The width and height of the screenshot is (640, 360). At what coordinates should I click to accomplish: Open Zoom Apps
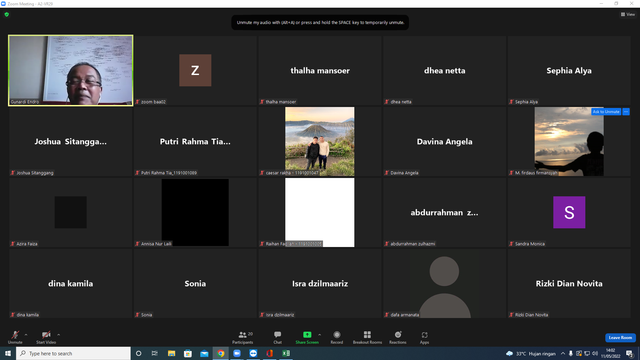tap(424, 337)
